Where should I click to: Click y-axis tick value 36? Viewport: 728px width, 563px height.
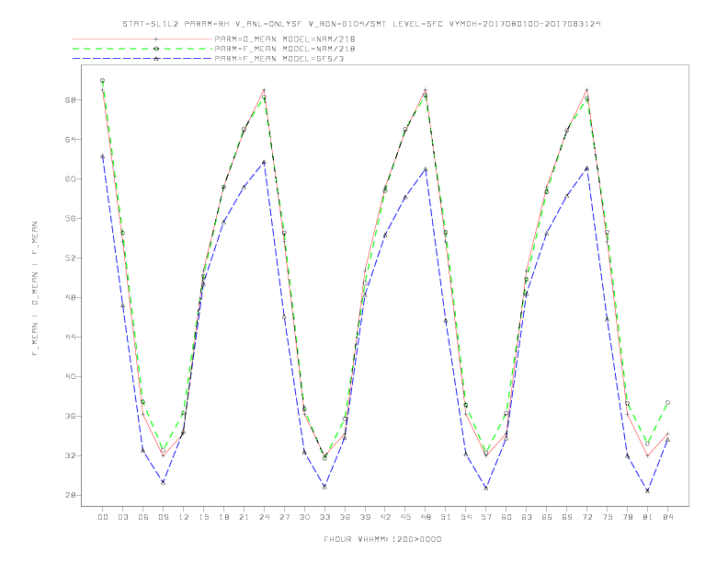point(70,416)
